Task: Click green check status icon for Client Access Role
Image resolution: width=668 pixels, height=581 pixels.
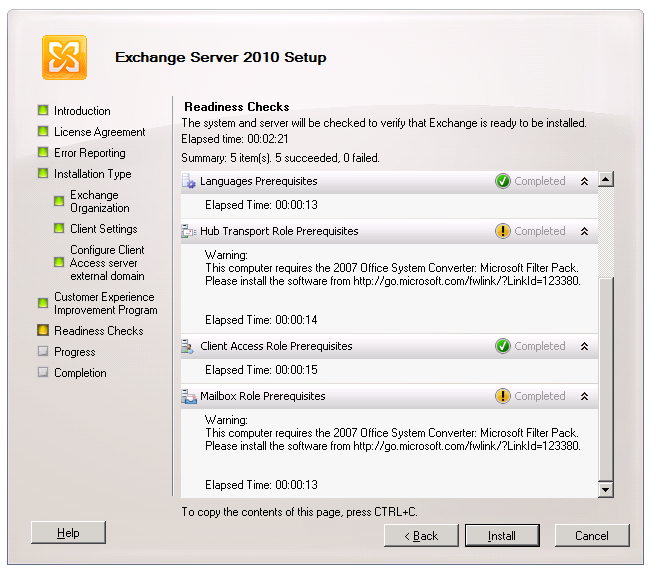Action: tap(503, 346)
